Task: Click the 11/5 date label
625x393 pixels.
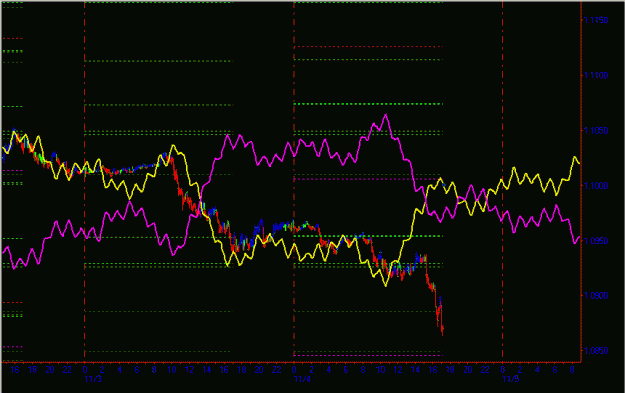Action: [x=511, y=379]
